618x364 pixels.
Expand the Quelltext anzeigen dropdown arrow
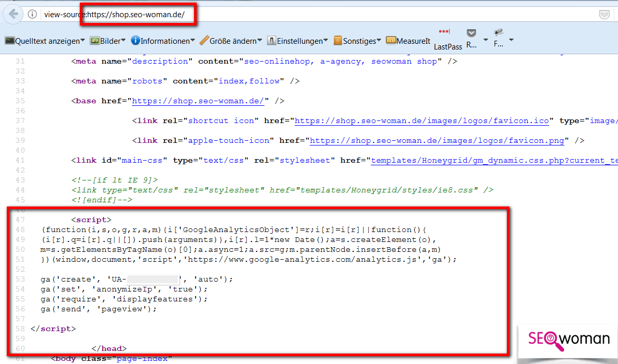tap(83, 41)
